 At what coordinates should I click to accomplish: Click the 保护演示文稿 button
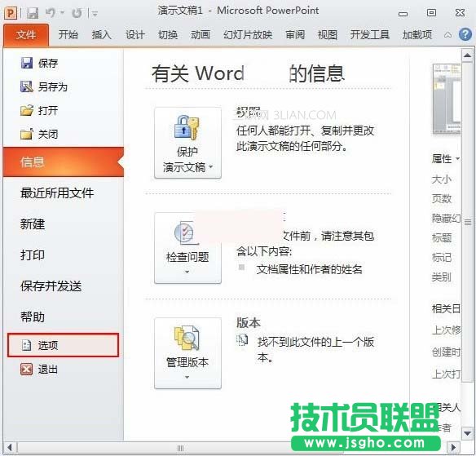point(187,143)
